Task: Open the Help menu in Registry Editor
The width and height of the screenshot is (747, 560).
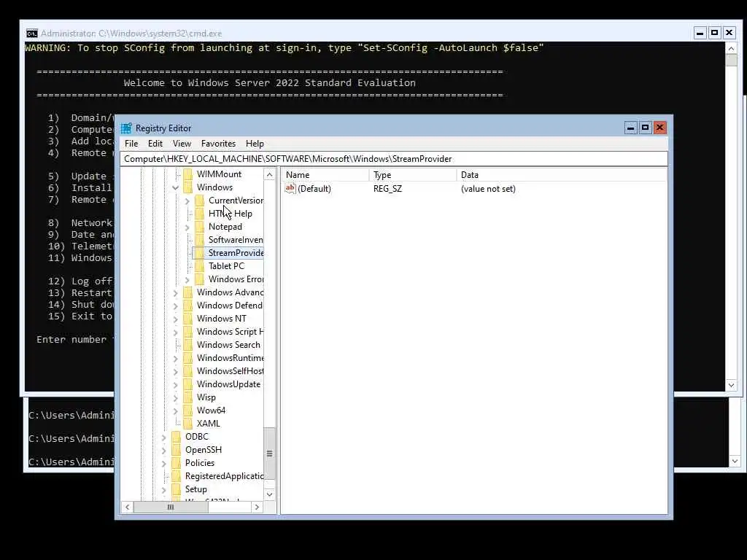Action: pyautogui.click(x=255, y=144)
